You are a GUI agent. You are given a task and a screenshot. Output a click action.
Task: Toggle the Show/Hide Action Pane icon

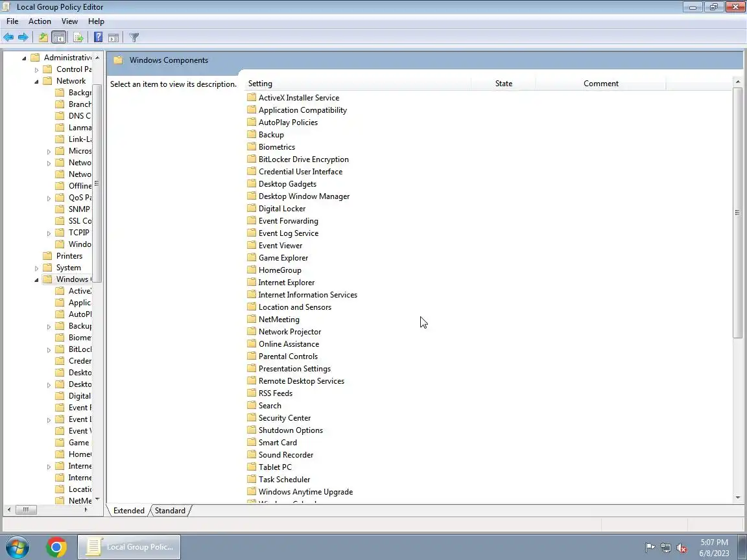click(113, 37)
